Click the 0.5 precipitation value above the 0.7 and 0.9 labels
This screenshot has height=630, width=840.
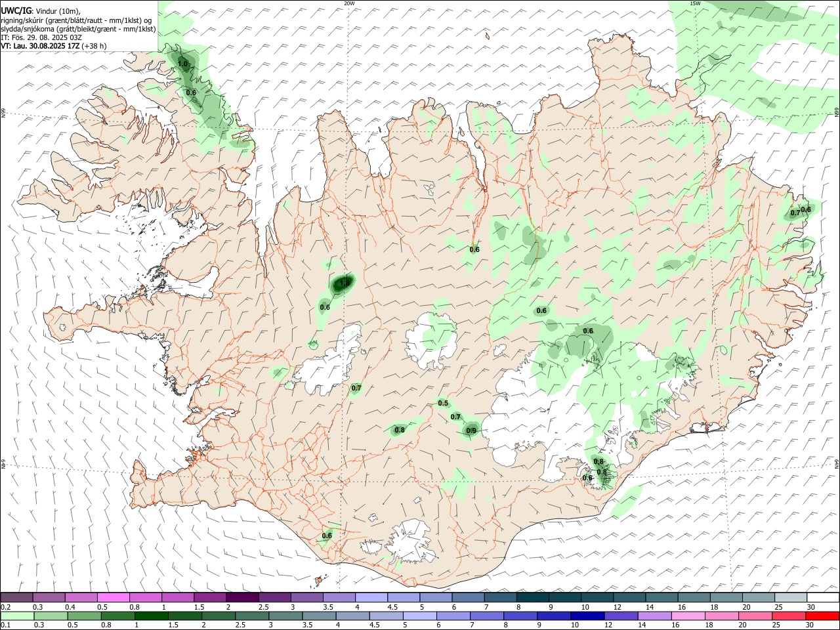(x=443, y=403)
